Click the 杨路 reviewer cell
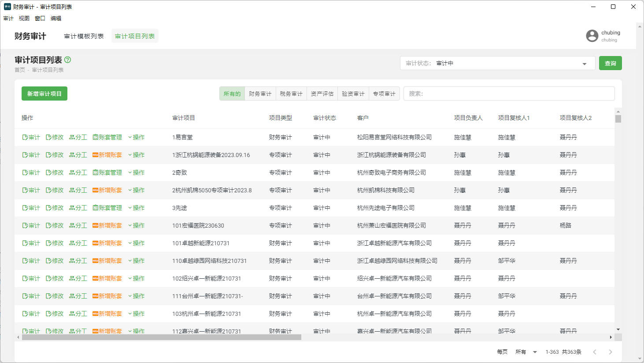The height and width of the screenshot is (363, 644). click(x=566, y=225)
